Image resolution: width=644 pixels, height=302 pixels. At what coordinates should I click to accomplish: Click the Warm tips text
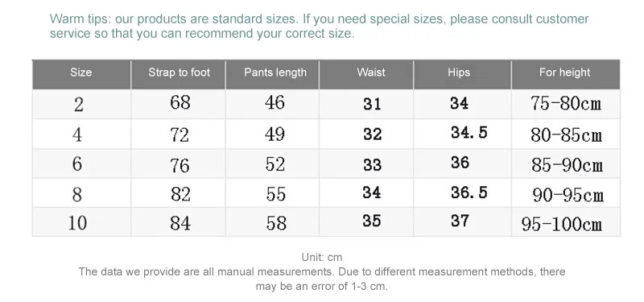coord(319,26)
